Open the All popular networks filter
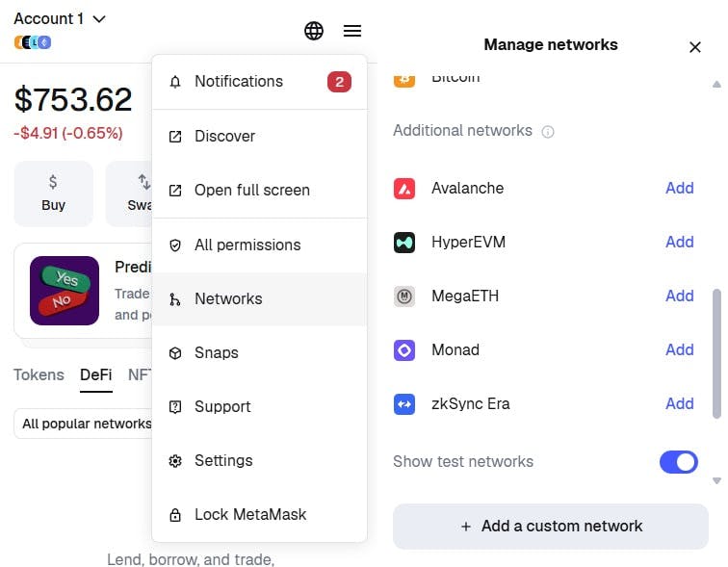The width and height of the screenshot is (728, 567). pos(84,424)
